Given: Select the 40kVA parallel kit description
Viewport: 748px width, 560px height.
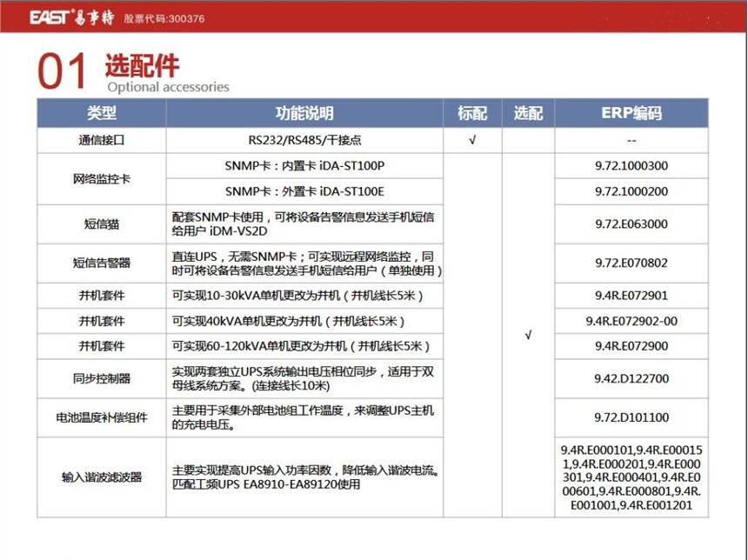Looking at the screenshot, I should [x=289, y=321].
